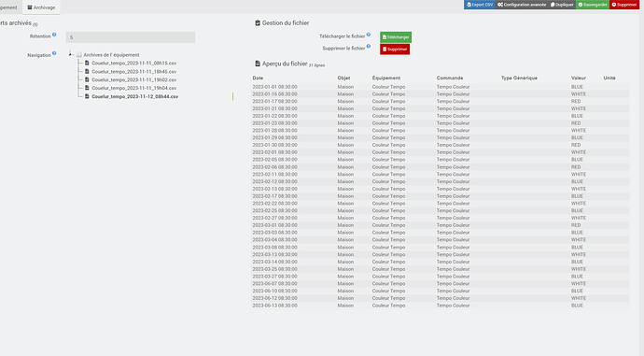
Task: Click the help icon beside Navigation
Action: 54,53
